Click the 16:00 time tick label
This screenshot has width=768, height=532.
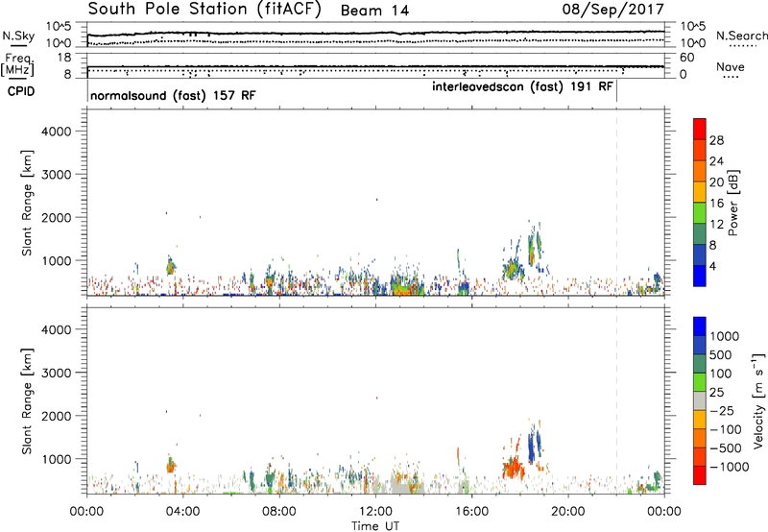(471, 512)
